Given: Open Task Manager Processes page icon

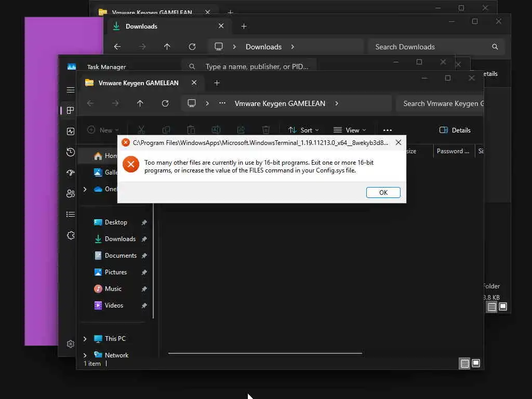Looking at the screenshot, I should click(71, 110).
